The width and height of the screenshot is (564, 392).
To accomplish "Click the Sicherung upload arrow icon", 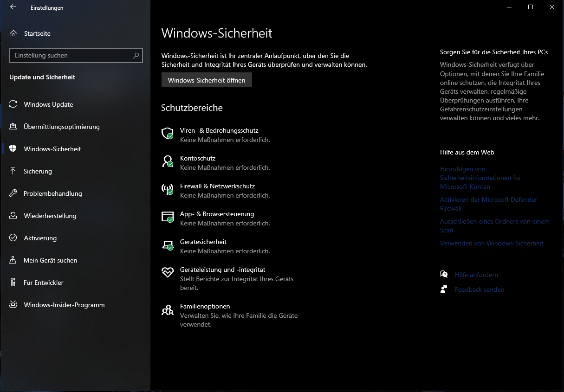I will [13, 171].
